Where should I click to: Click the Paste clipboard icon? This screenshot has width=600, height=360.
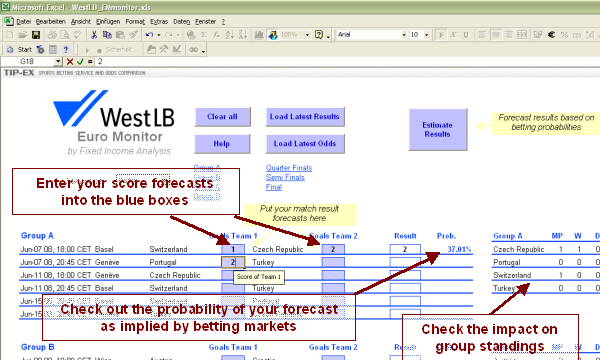coord(120,35)
